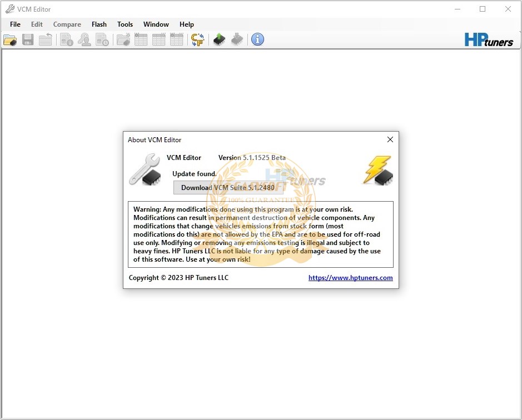Close the VCM Editor main window
This screenshot has width=522, height=420.
tap(508, 9)
